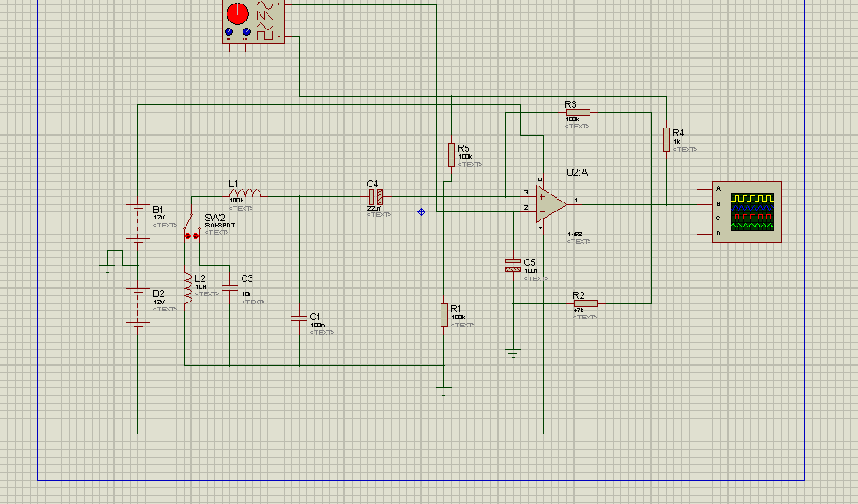
Task: Click the 10n value of C3
Action: (x=247, y=293)
